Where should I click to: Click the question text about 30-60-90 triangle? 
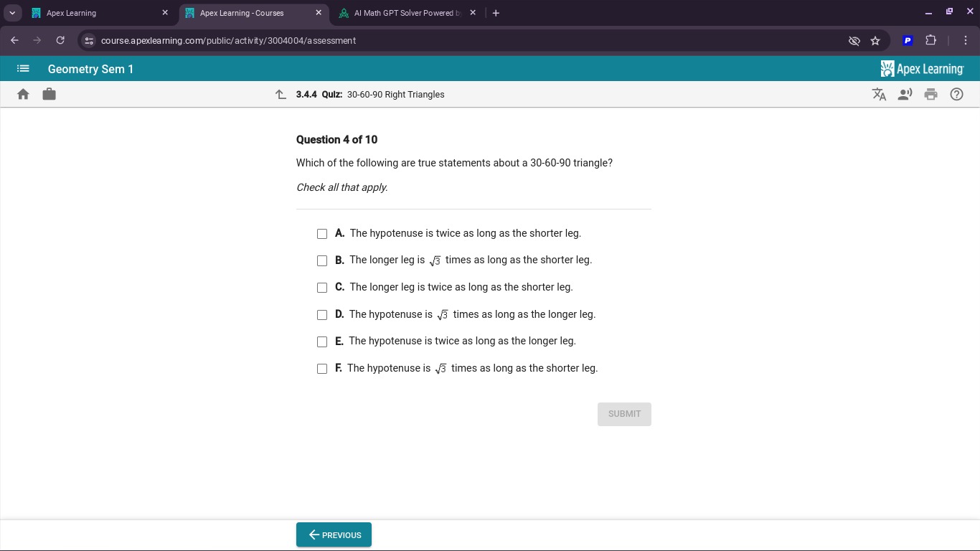click(x=454, y=163)
